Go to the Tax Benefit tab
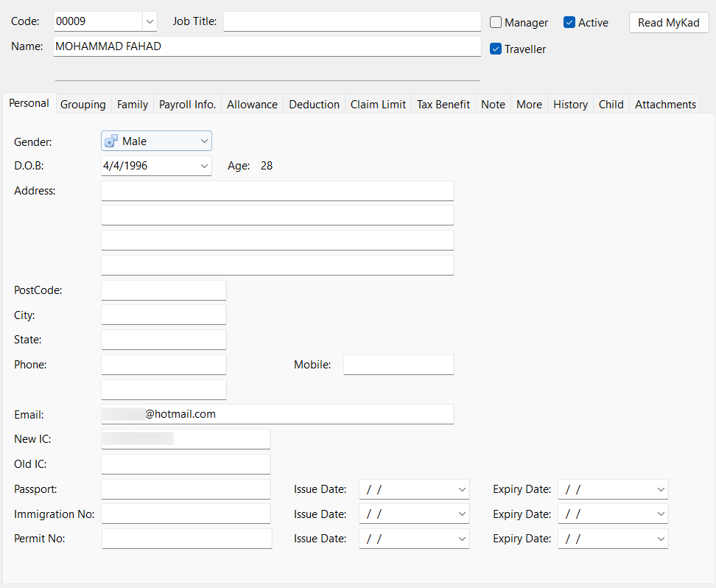Screen dimensions: 716x588 [443, 105]
